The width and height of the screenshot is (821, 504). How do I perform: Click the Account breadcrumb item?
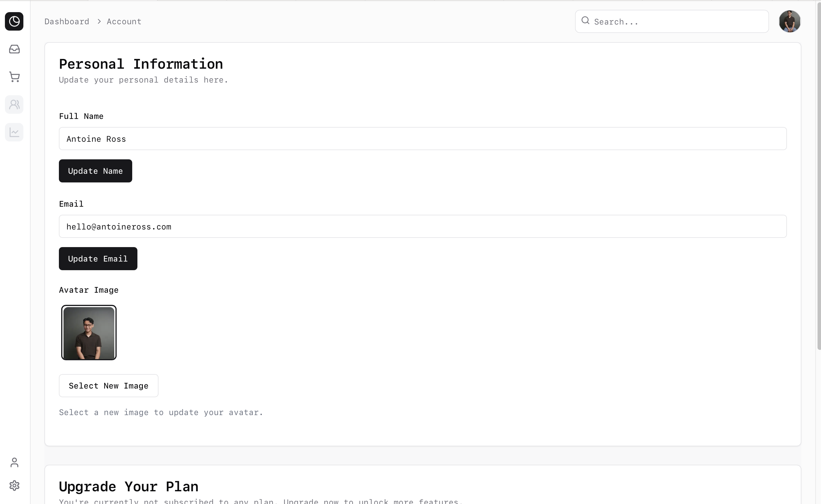[124, 22]
